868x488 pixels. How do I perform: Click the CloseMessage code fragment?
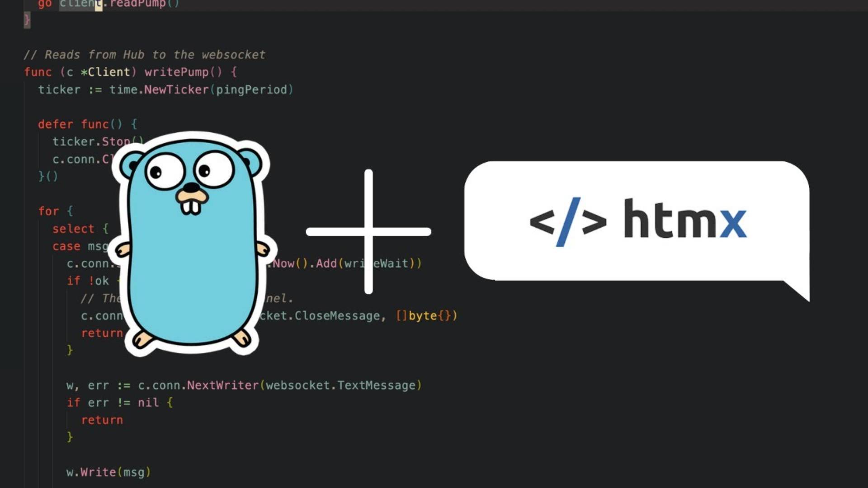pos(337,316)
